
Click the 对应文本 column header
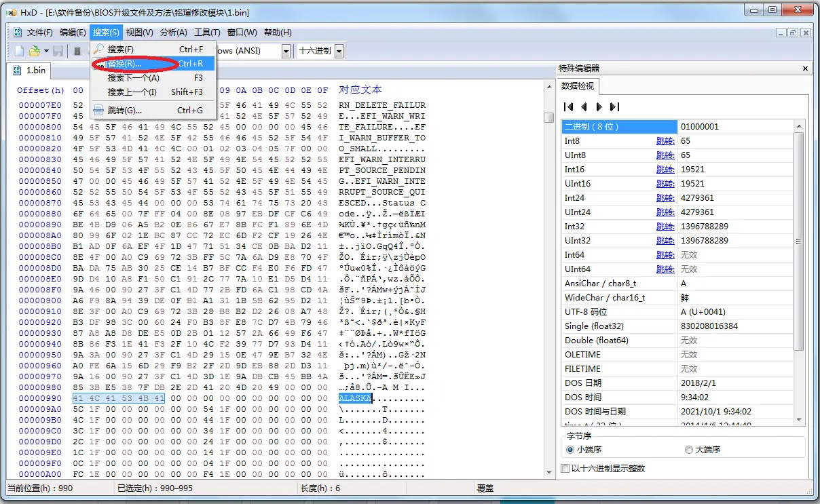pos(360,90)
